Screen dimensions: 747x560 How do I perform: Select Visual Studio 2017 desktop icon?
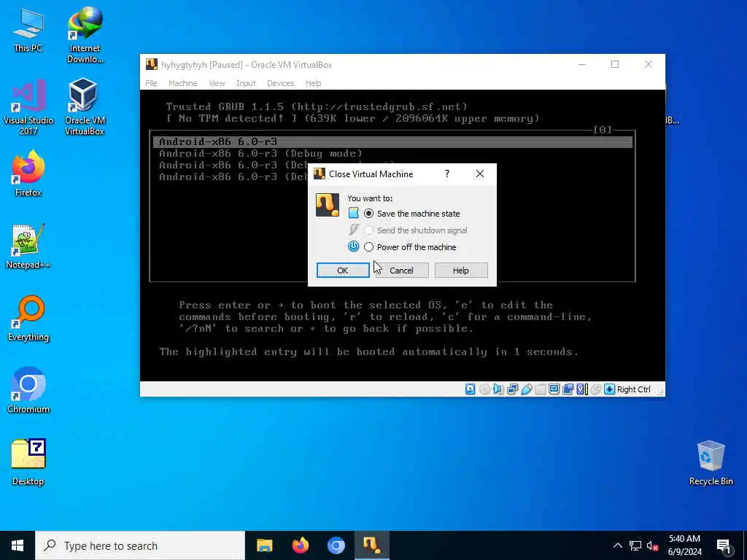[28, 106]
